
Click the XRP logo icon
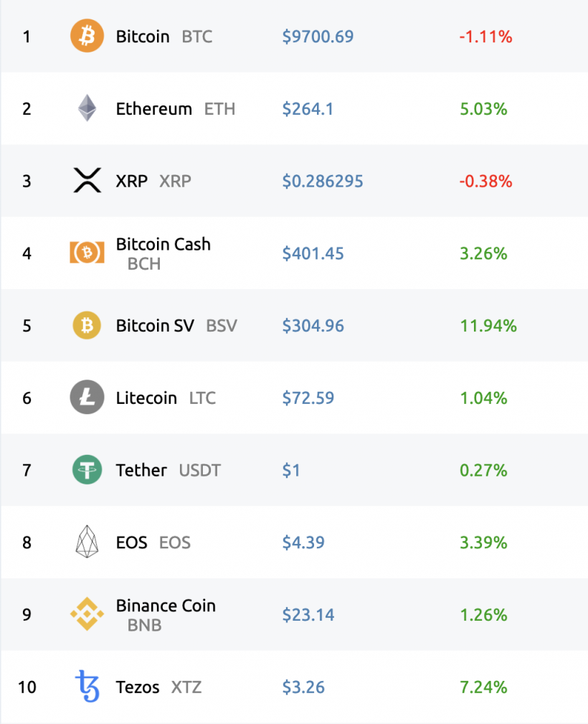click(x=87, y=181)
